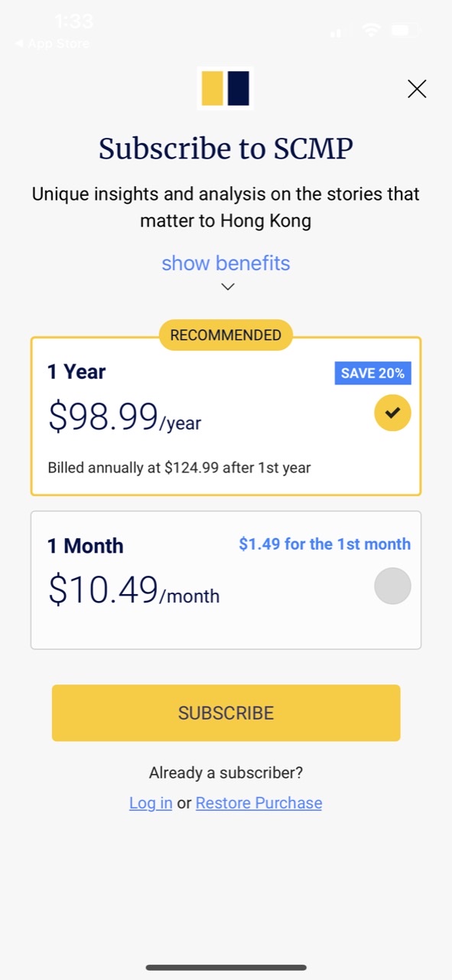Tap the yellow checkmark on 1 Year plan
452x980 pixels.
coord(392,413)
